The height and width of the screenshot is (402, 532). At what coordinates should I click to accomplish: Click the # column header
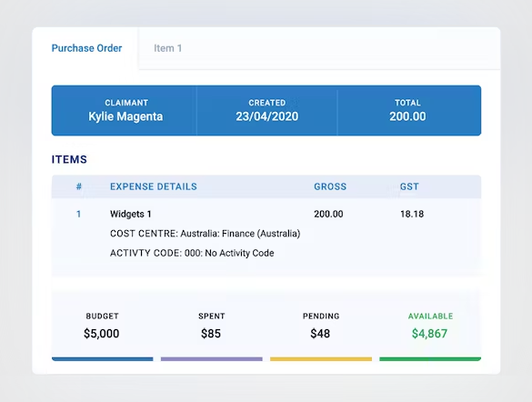(x=79, y=186)
